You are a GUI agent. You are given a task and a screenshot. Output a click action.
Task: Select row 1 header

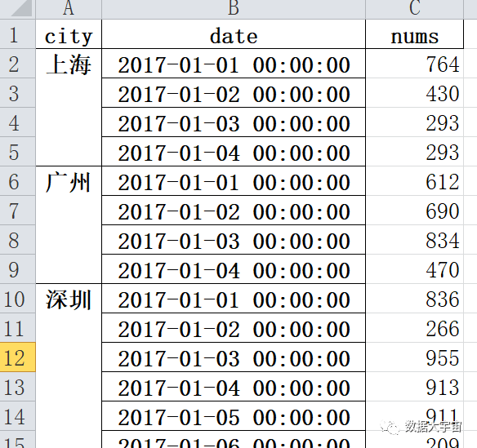tap(18, 34)
